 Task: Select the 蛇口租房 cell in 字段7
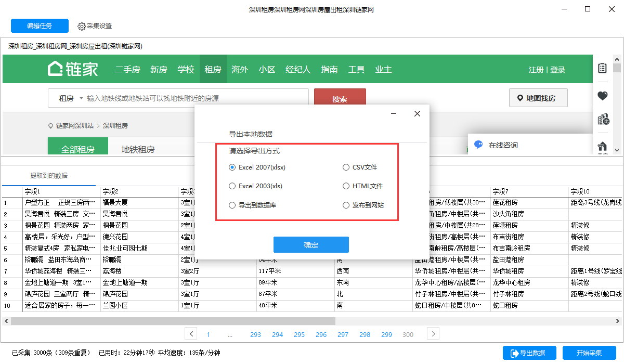tap(529, 305)
